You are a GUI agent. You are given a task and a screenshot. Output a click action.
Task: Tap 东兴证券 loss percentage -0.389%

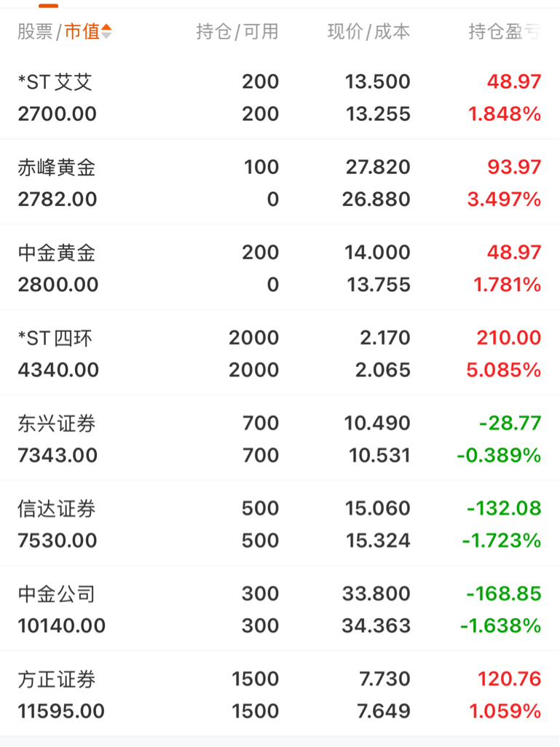coord(499,455)
